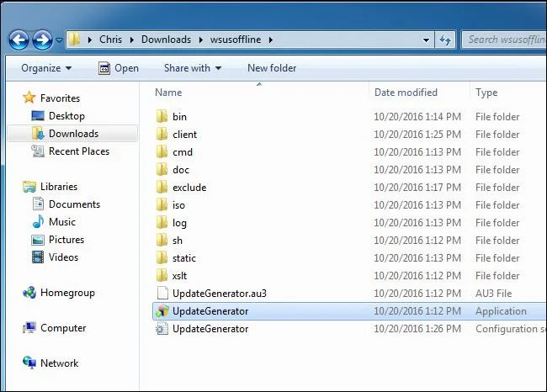The height and width of the screenshot is (392, 547).
Task: Sort files by Date modified column
Action: point(406,93)
